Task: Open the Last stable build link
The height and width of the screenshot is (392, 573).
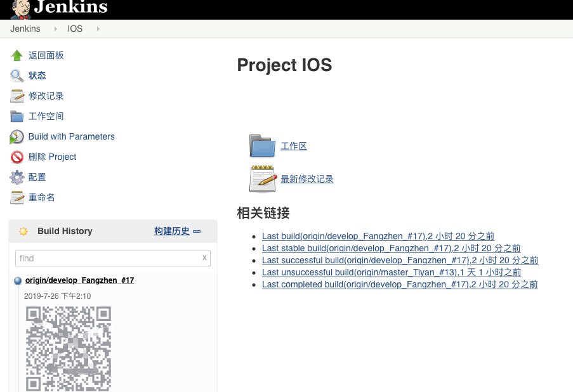Action: (x=392, y=249)
